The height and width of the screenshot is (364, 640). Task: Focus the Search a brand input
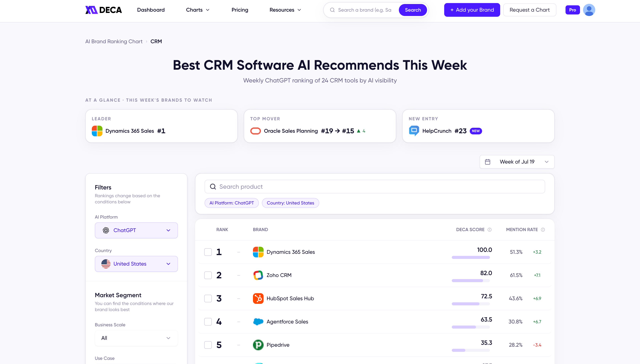[x=365, y=10]
